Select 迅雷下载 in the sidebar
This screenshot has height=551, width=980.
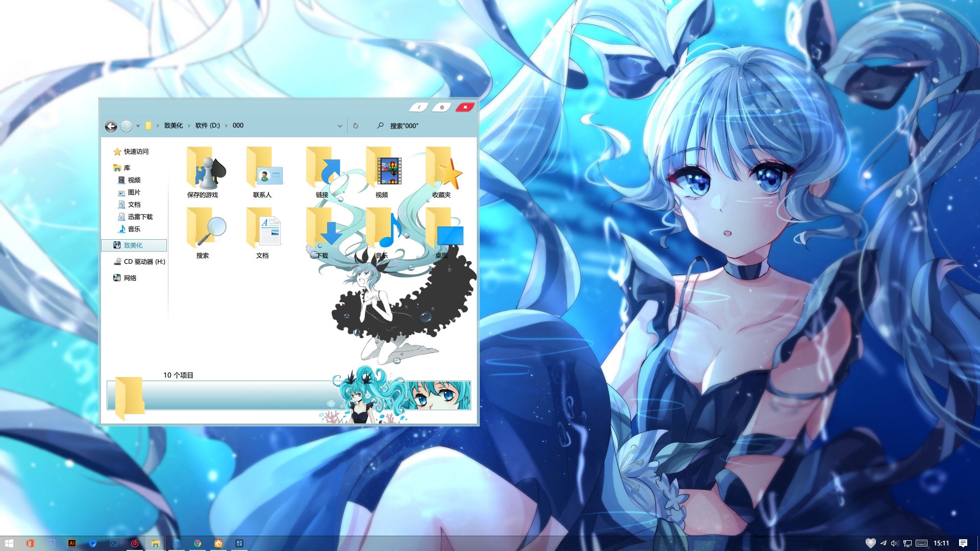click(x=135, y=217)
